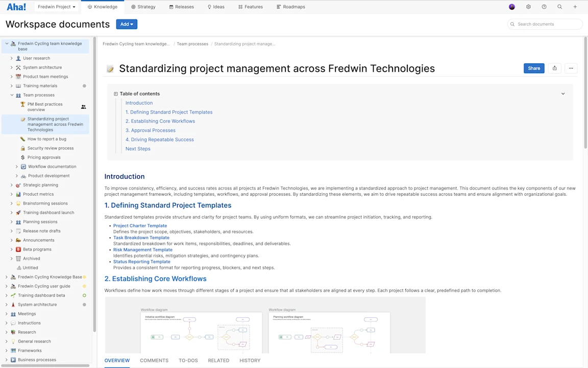Click the trophy icon for PM Best practices
The image size is (588, 368).
(x=22, y=104)
